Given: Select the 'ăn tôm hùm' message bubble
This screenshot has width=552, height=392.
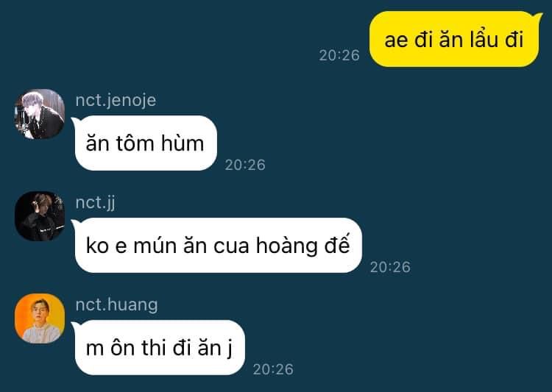Looking at the screenshot, I should tap(146, 143).
